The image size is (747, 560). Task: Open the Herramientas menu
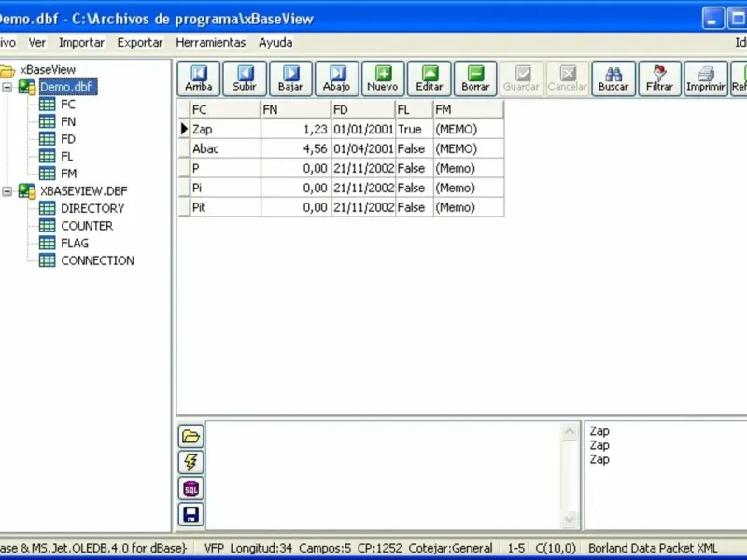click(x=211, y=42)
